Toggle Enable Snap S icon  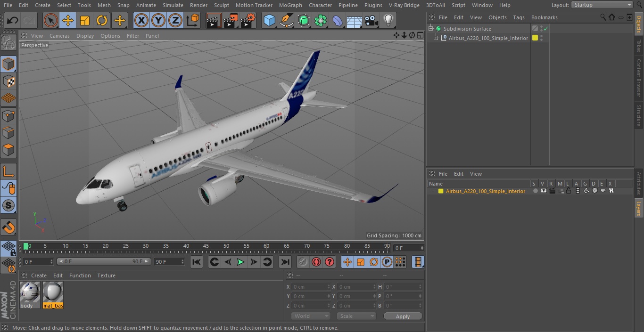pyautogui.click(x=8, y=206)
